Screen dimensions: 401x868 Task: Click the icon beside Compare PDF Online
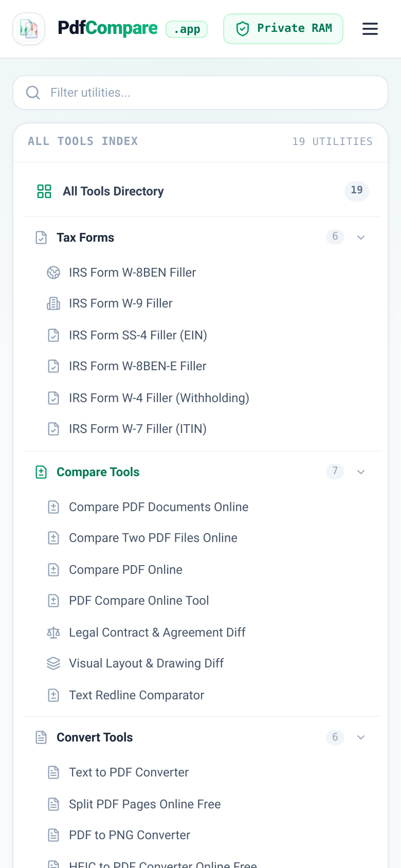point(53,570)
